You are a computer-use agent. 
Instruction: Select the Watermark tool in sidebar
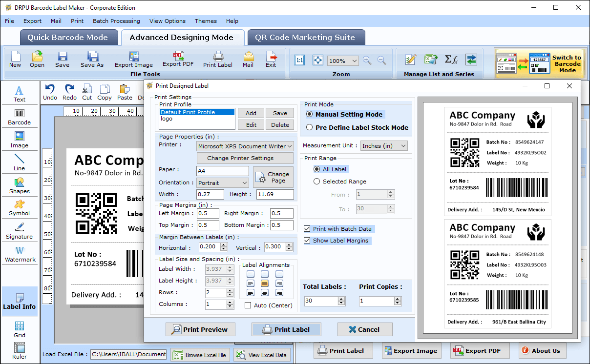[x=20, y=254]
